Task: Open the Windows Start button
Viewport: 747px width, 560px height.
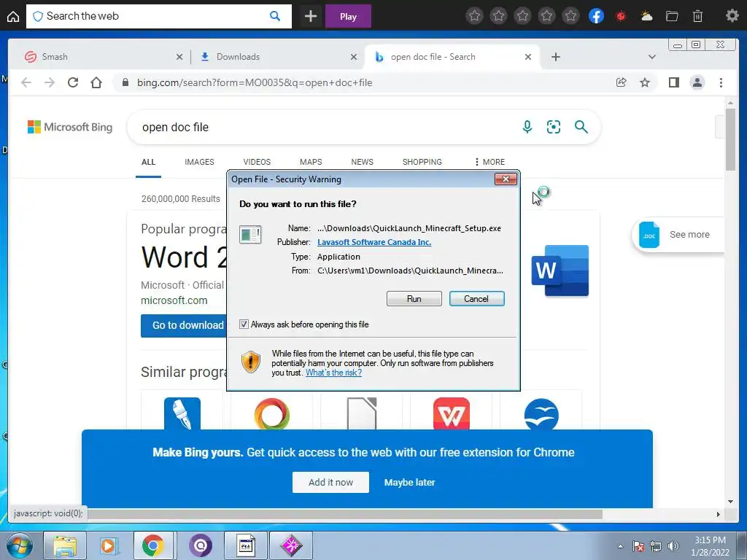Action: click(18, 545)
